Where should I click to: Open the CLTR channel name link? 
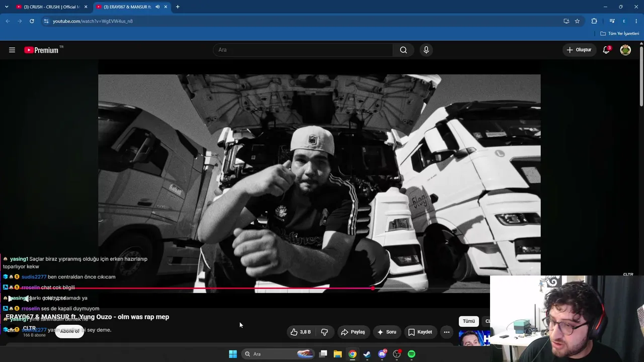[x=29, y=328]
